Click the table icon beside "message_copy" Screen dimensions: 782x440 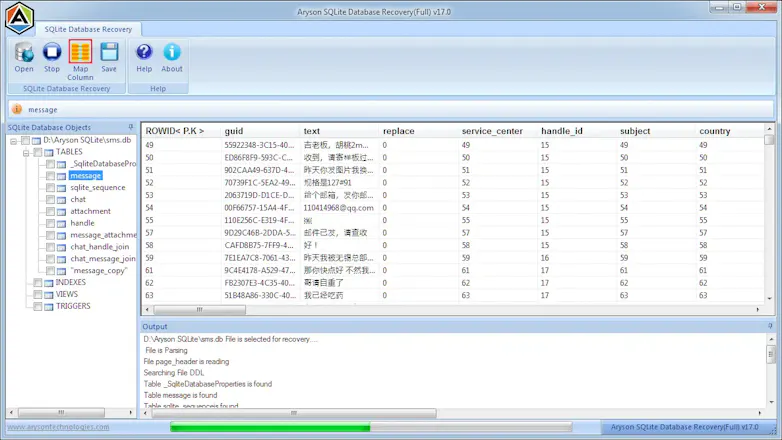point(61,271)
